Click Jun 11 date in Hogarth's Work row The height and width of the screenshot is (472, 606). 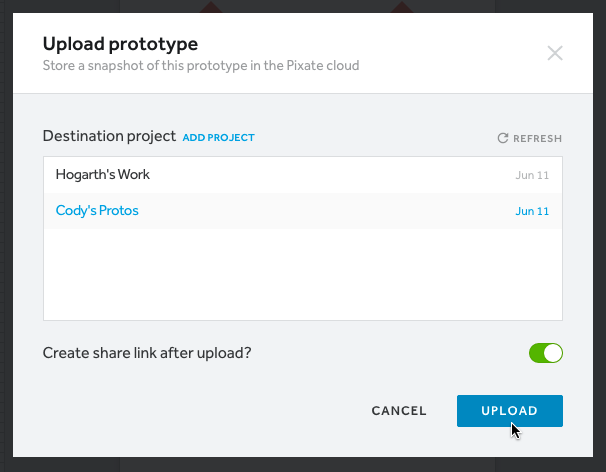point(532,175)
